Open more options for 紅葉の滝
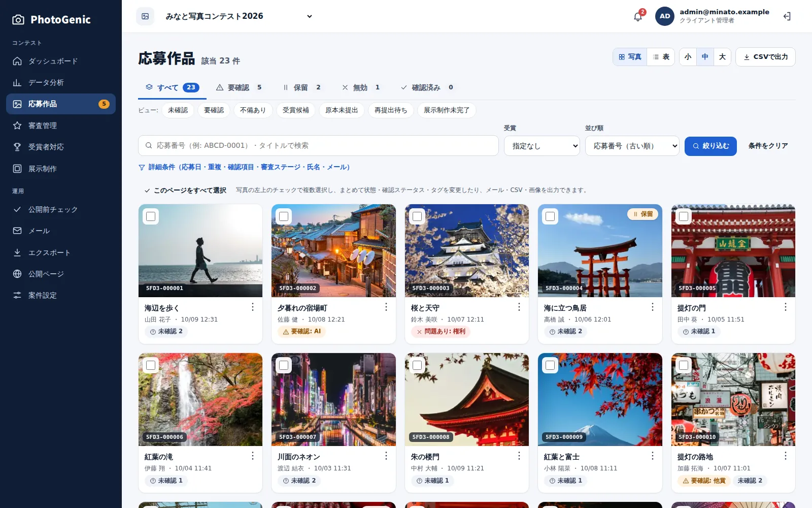This screenshot has width=812, height=508. click(x=253, y=456)
